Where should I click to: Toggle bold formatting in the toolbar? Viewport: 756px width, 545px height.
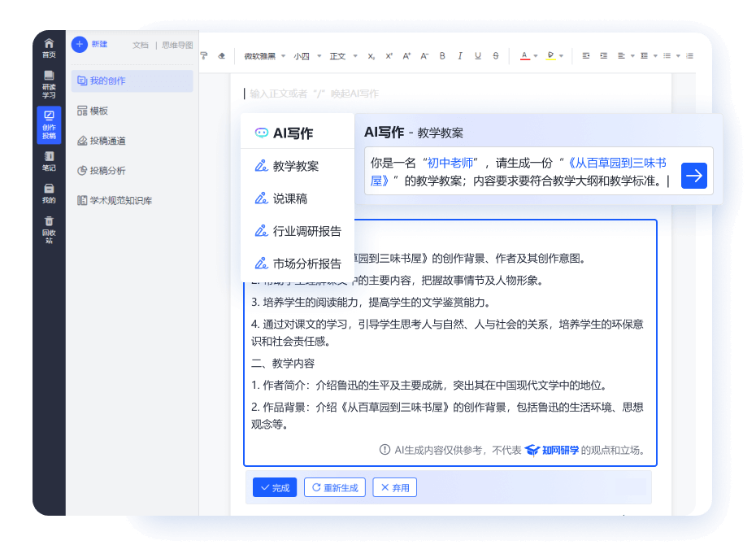tap(442, 55)
